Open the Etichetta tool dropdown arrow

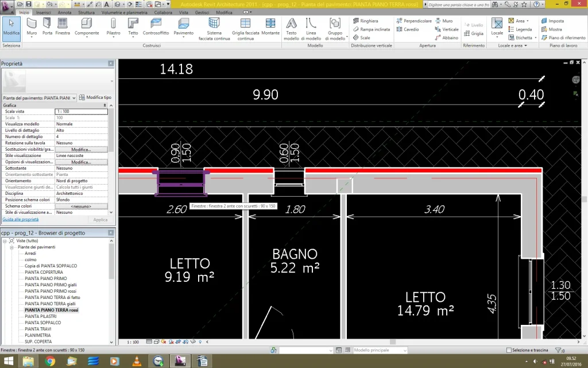point(535,37)
